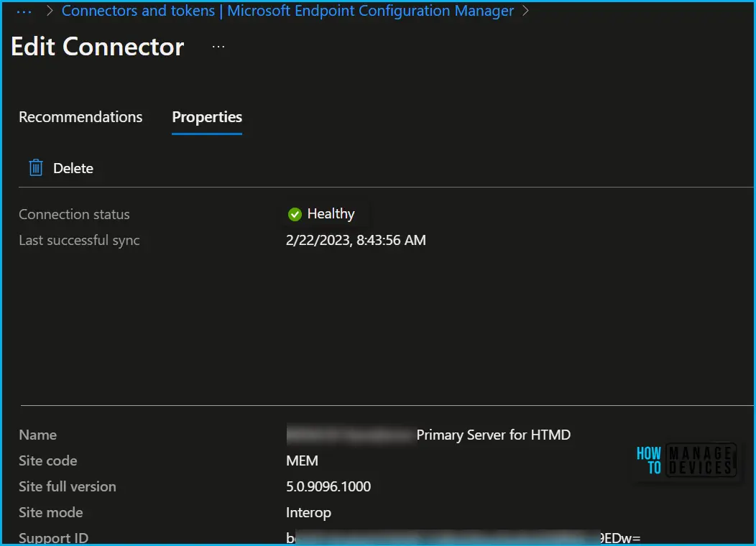Image resolution: width=756 pixels, height=546 pixels.
Task: Click the version number 5.0.9096.1000
Action: pyautogui.click(x=328, y=486)
